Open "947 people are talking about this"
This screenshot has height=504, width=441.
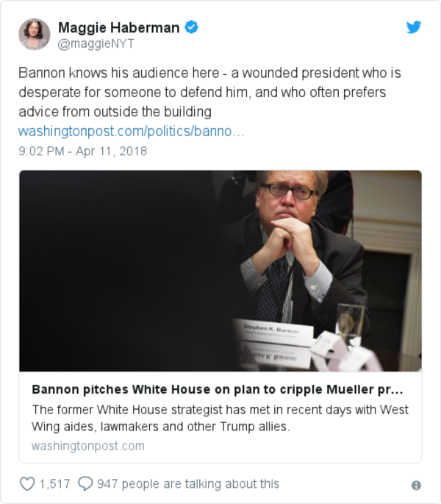click(x=187, y=483)
